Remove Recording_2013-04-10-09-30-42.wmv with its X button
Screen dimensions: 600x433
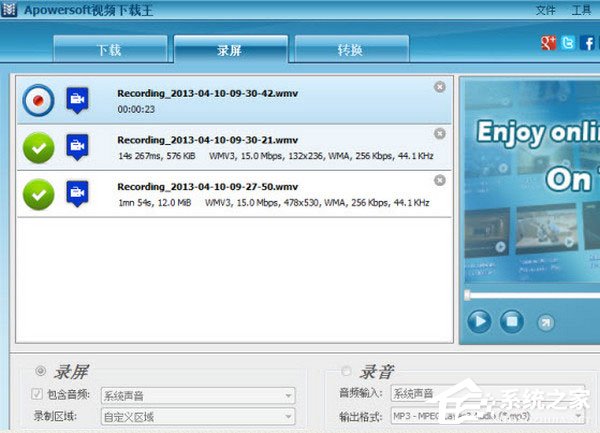click(440, 87)
